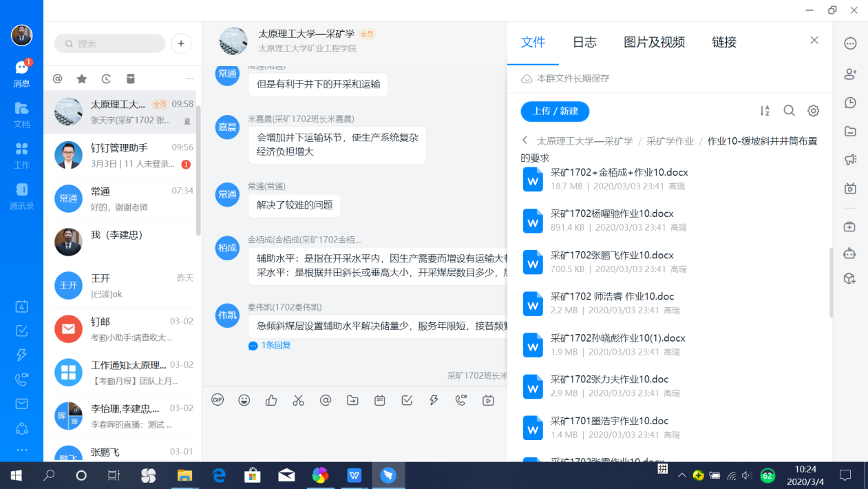868x489 pixels.
Task: Open the emoji picker in chat toolbar
Action: pyautogui.click(x=244, y=400)
